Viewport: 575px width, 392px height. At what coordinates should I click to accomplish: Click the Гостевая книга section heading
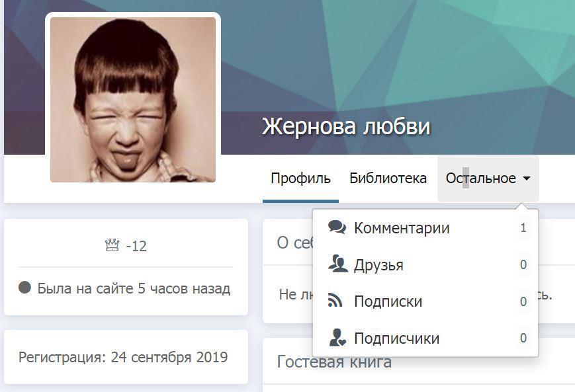[x=334, y=362]
